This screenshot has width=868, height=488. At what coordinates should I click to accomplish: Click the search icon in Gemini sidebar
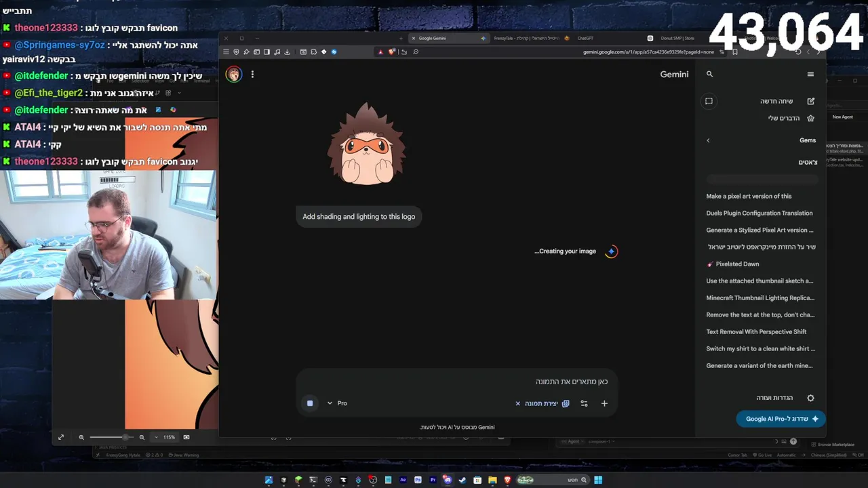[709, 75]
